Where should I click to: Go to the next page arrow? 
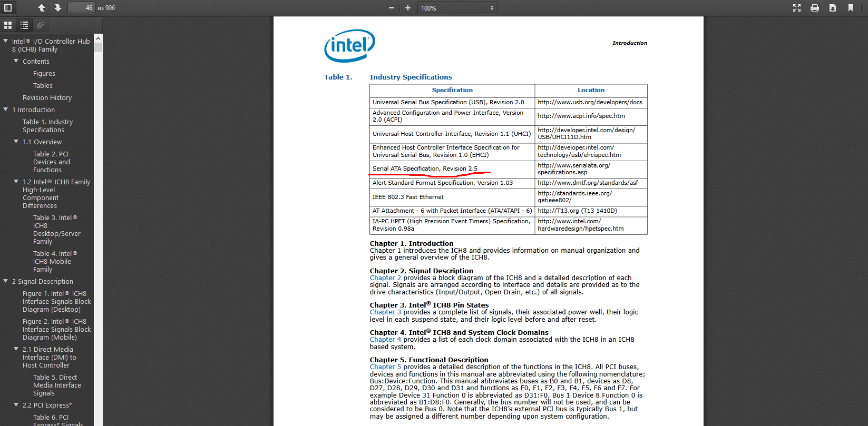point(57,8)
